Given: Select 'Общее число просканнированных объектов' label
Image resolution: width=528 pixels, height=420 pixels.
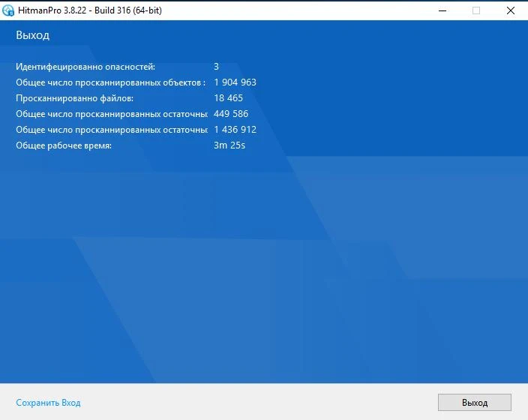Looking at the screenshot, I should 110,82.
